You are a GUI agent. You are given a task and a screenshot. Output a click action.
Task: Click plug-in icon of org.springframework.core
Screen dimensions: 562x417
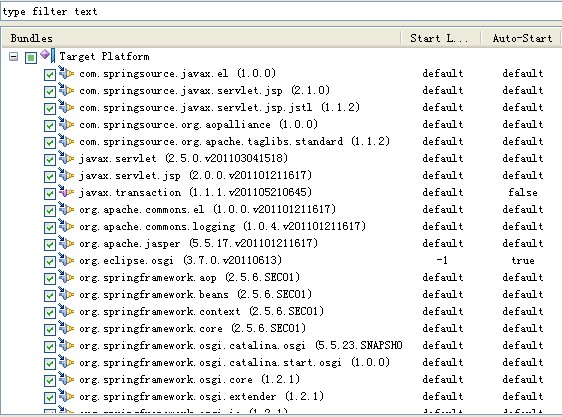66,328
